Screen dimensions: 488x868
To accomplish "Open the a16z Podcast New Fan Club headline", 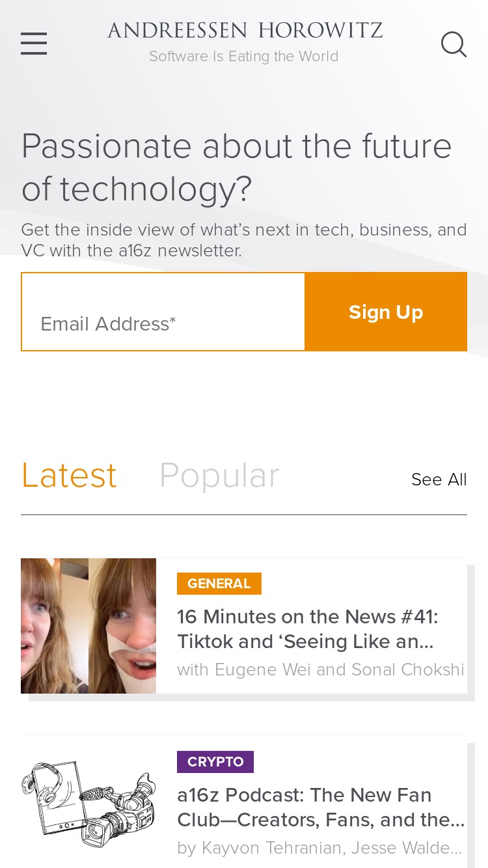I will pyautogui.click(x=321, y=807).
